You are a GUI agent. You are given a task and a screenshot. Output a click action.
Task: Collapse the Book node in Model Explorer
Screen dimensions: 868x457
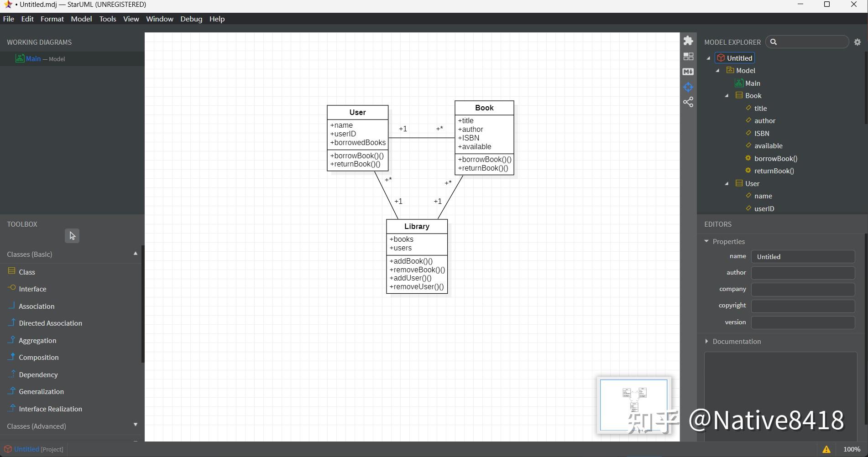click(x=727, y=96)
